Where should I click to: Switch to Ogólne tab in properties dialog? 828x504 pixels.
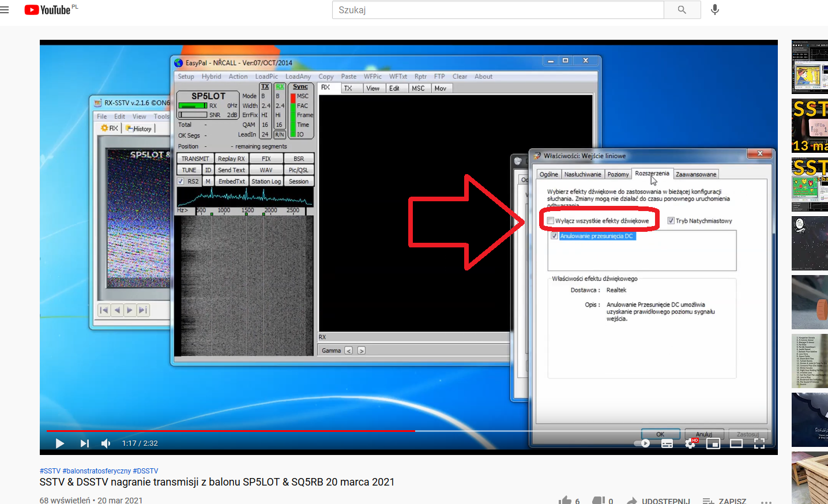[x=549, y=174]
